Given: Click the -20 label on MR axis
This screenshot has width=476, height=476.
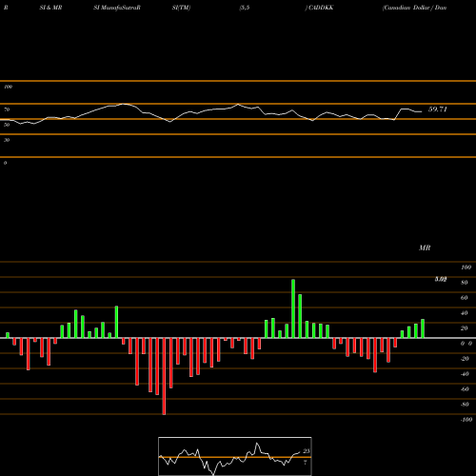Looking at the screenshot, I should [465, 359].
